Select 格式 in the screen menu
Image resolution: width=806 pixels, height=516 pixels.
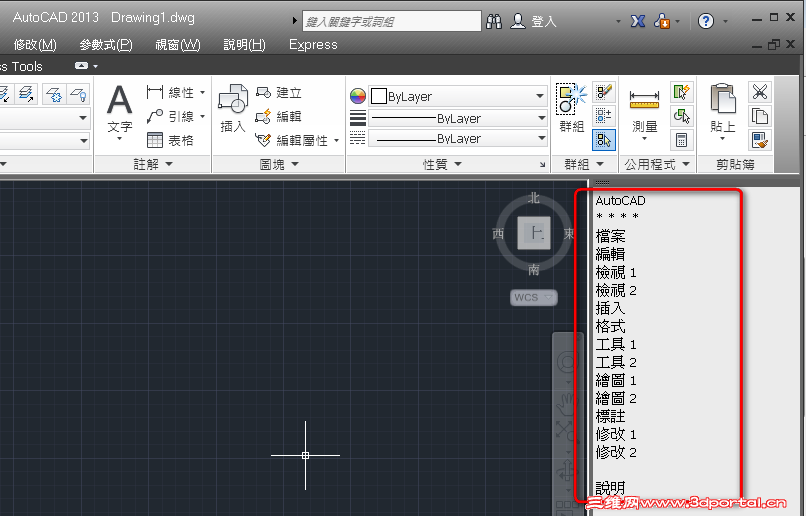point(610,326)
